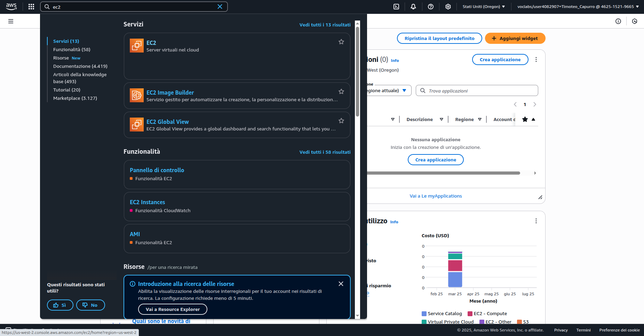The image size is (644, 336).
Task: Open the info panel circle icon
Action: pos(618,21)
